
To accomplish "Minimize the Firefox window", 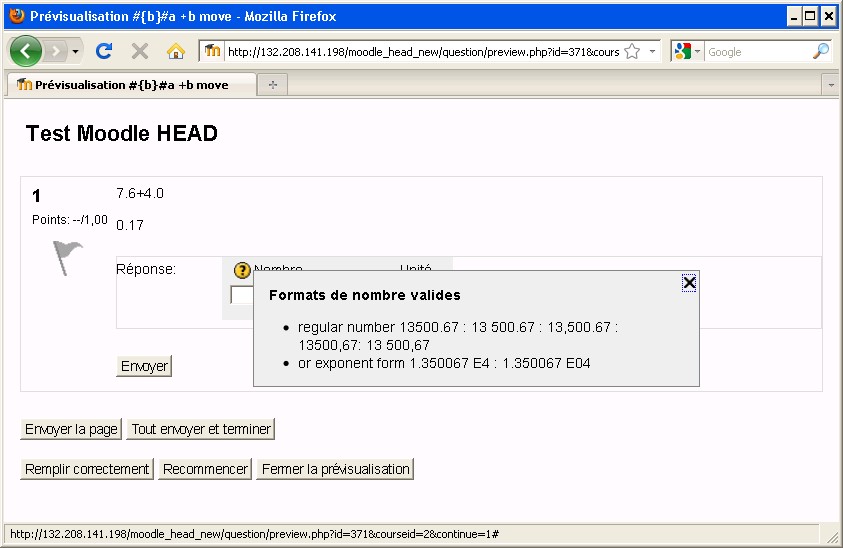I will [x=794, y=17].
